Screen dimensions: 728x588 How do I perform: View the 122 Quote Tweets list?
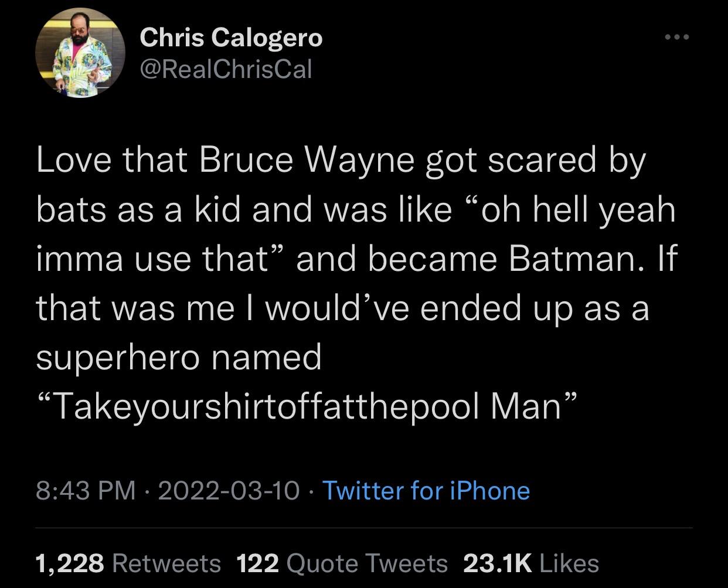[x=342, y=563]
